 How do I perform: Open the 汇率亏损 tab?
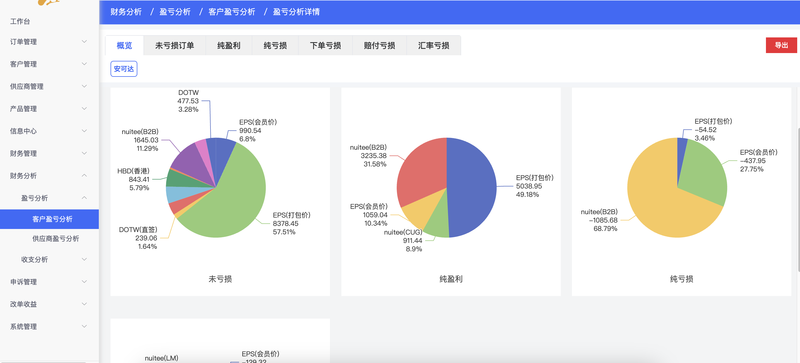point(434,45)
